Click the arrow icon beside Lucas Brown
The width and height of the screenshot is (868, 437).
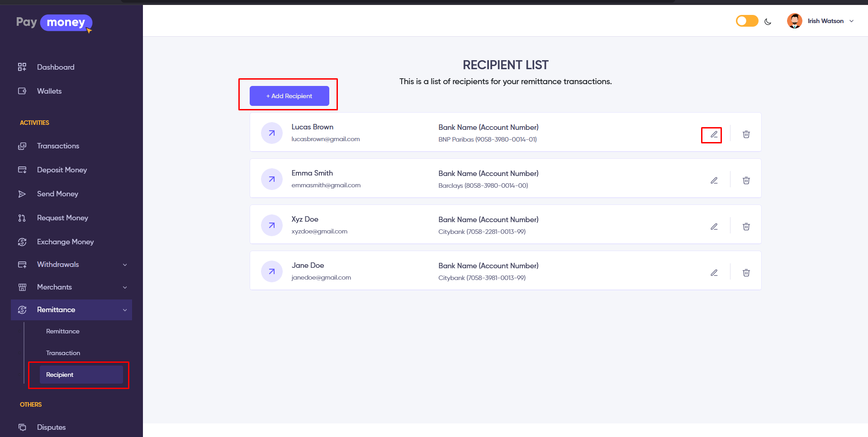[x=272, y=133]
